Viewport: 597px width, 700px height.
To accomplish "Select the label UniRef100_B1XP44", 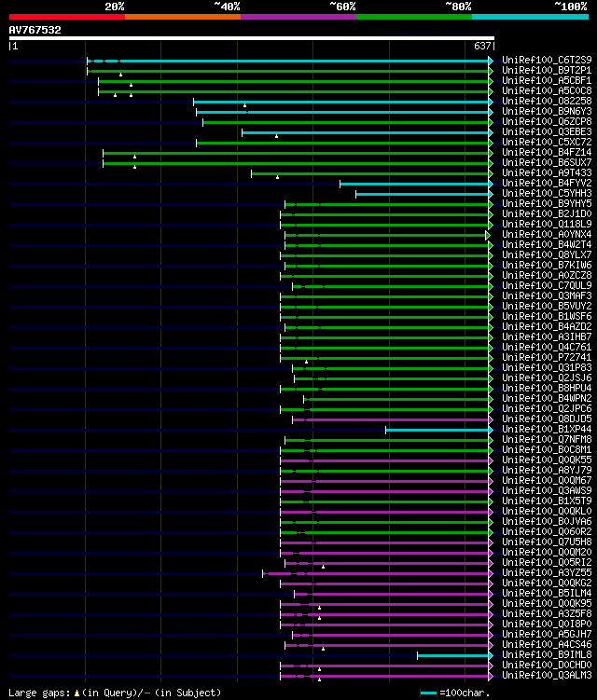I will 547,430.
